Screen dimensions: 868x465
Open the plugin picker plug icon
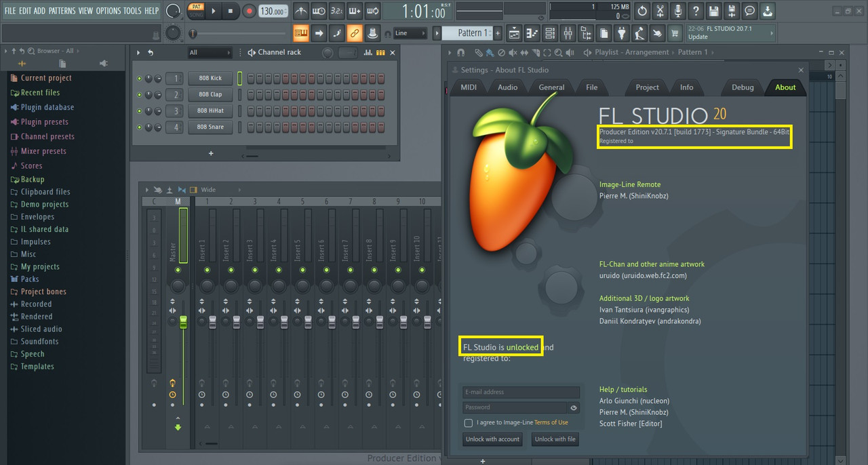(x=621, y=33)
